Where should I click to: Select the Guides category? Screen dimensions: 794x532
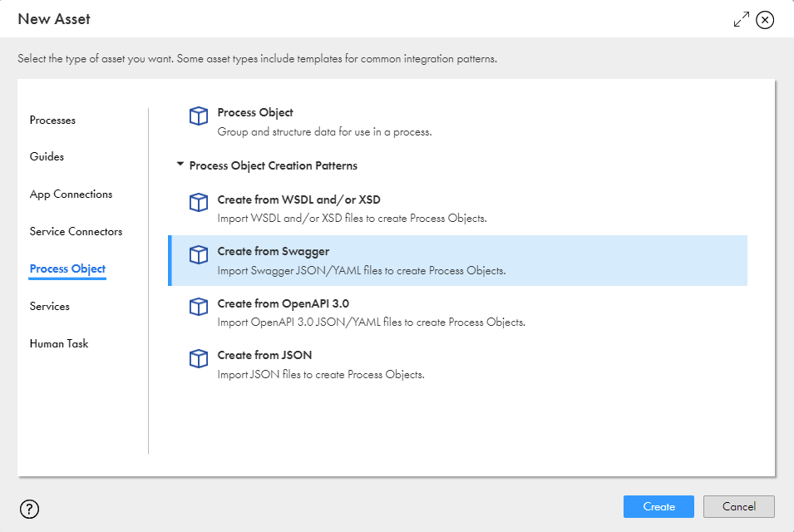pos(47,156)
